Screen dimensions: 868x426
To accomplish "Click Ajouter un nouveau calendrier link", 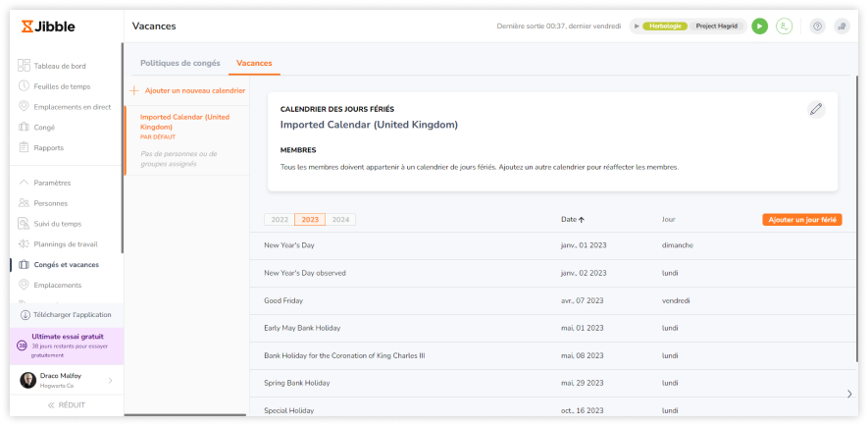I will point(195,90).
